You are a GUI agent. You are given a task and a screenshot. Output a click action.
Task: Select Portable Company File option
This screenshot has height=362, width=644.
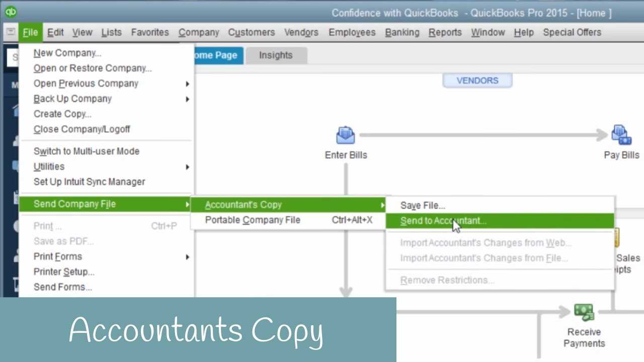point(288,220)
